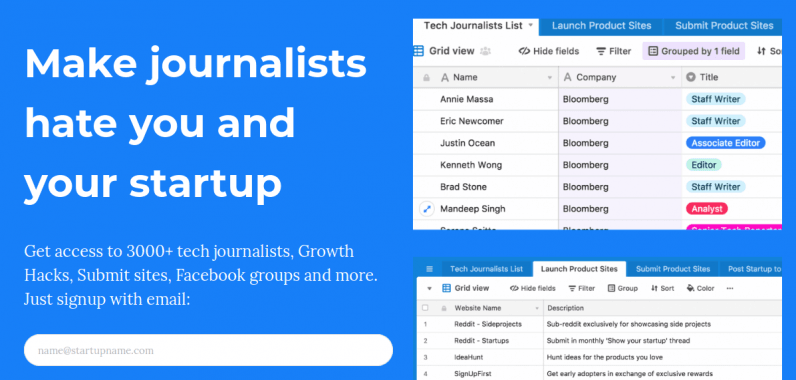
Task: Click the Filter tool in upper table
Action: pos(613,51)
